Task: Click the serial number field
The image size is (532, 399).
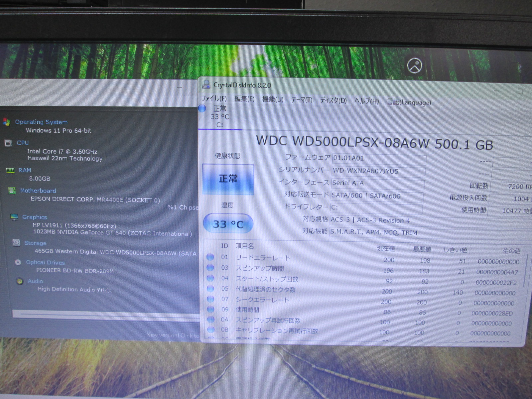Action: point(378,171)
